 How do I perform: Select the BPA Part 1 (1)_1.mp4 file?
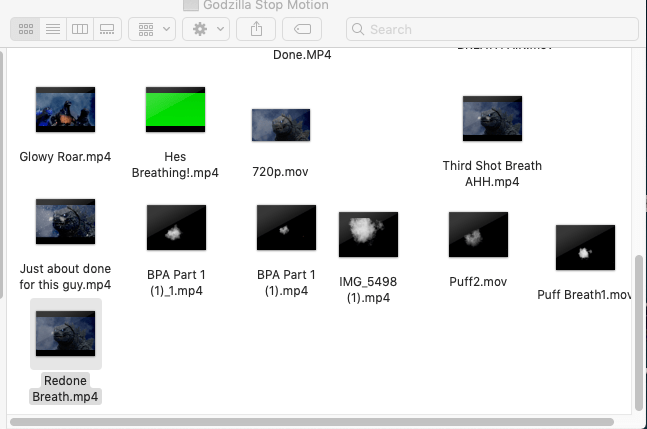(176, 227)
